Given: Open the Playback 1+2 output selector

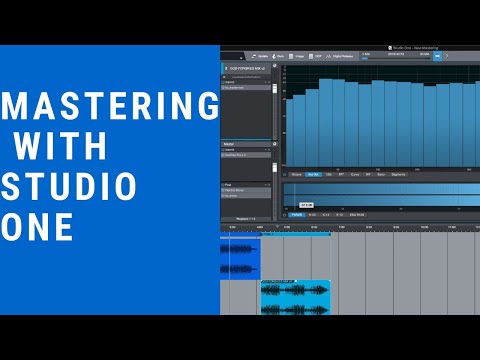Looking at the screenshot, I should click(x=246, y=219).
